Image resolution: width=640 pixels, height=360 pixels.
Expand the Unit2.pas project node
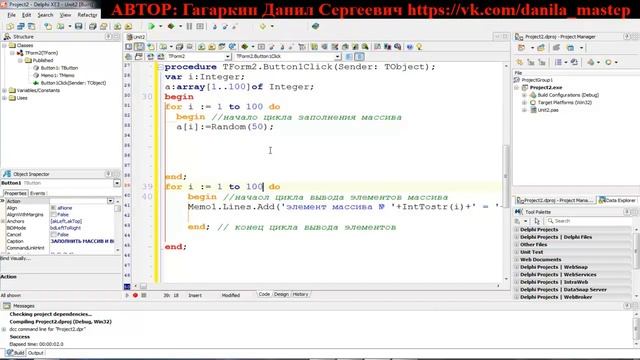[524, 110]
